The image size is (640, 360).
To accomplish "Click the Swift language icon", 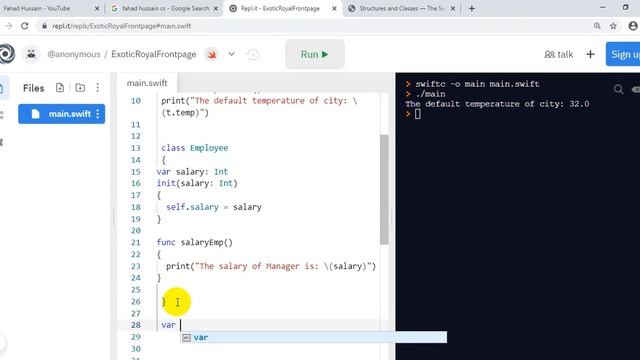I will [212, 54].
